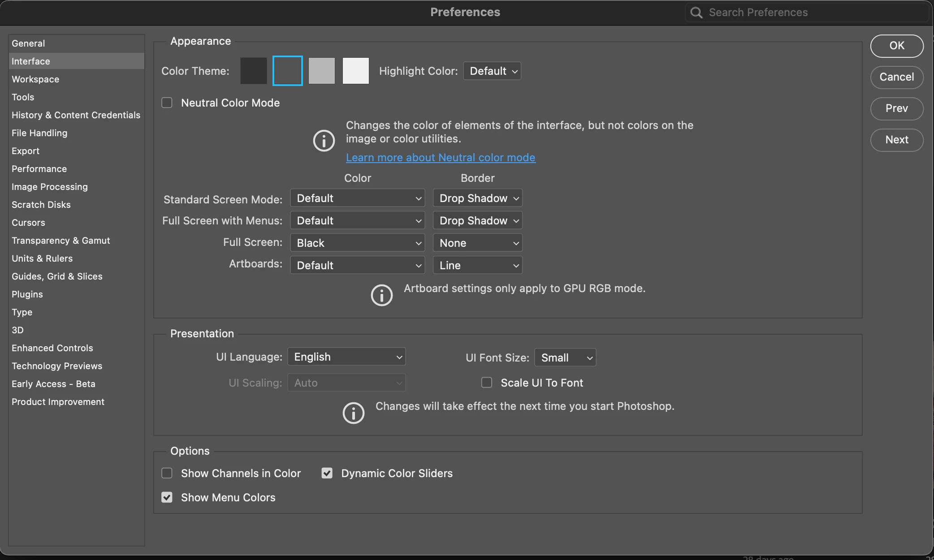The image size is (934, 560).
Task: Choose the light gray color theme swatch
Action: (x=321, y=71)
